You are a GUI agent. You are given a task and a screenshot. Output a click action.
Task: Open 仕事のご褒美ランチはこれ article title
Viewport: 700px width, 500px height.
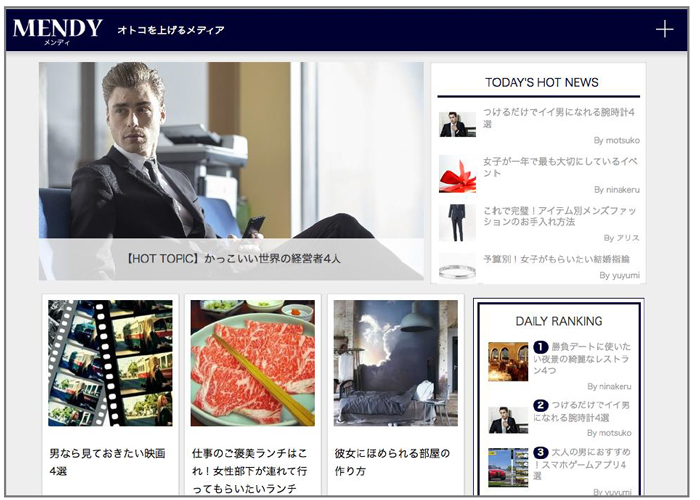tap(250, 471)
